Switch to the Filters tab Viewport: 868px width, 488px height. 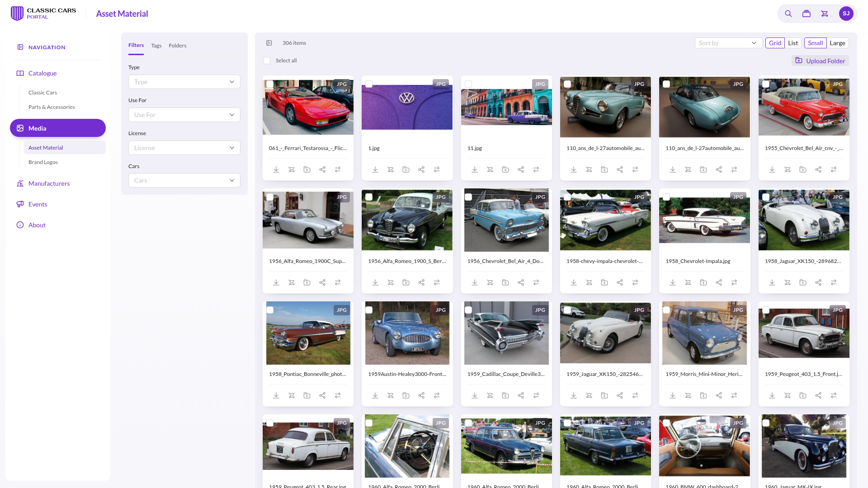point(136,45)
